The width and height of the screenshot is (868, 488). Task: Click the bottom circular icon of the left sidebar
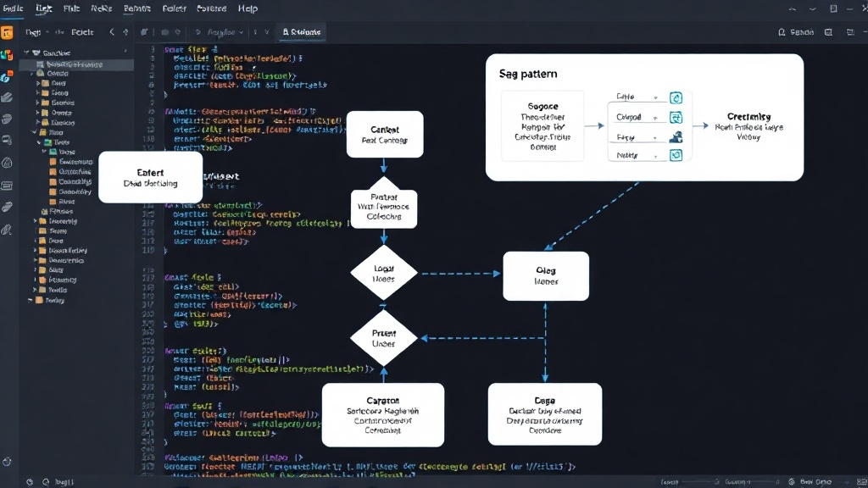click(x=7, y=462)
